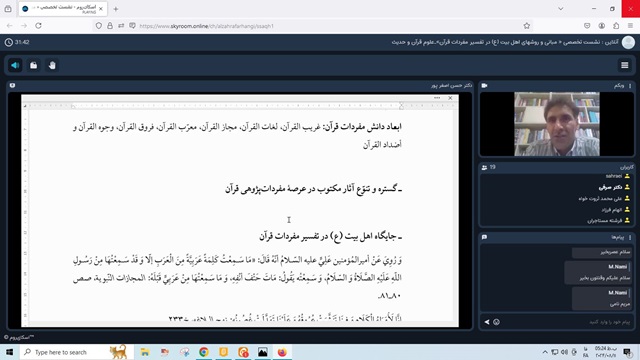The width and height of the screenshot is (640, 360).
Task: Open the hamburger menu in Skyroom toolbar
Action: (624, 65)
